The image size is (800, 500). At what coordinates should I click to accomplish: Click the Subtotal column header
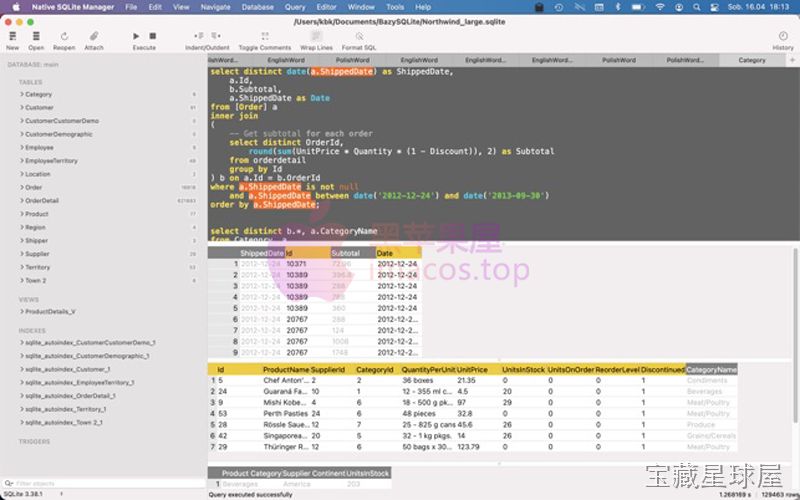click(353, 253)
